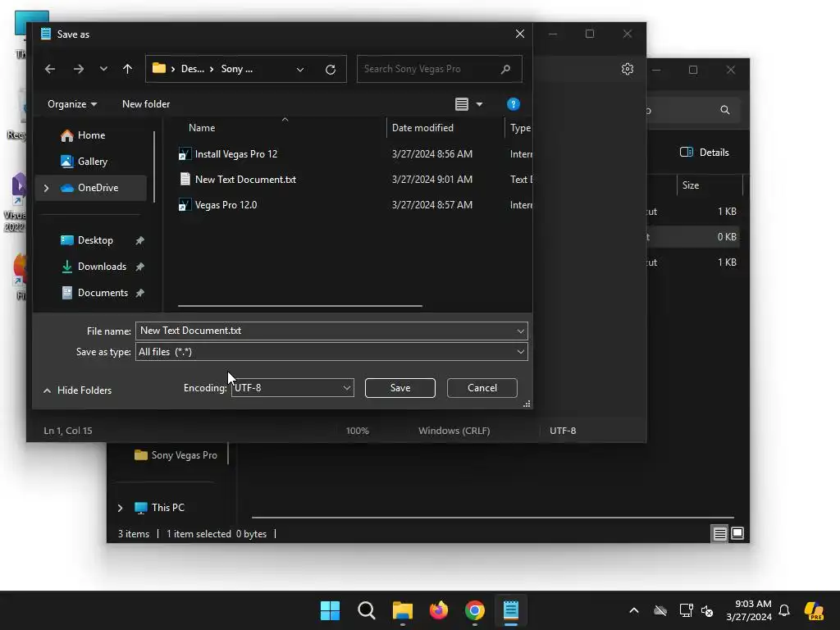Select This PC in Explorer sidebar
The height and width of the screenshot is (630, 840).
pos(160,508)
